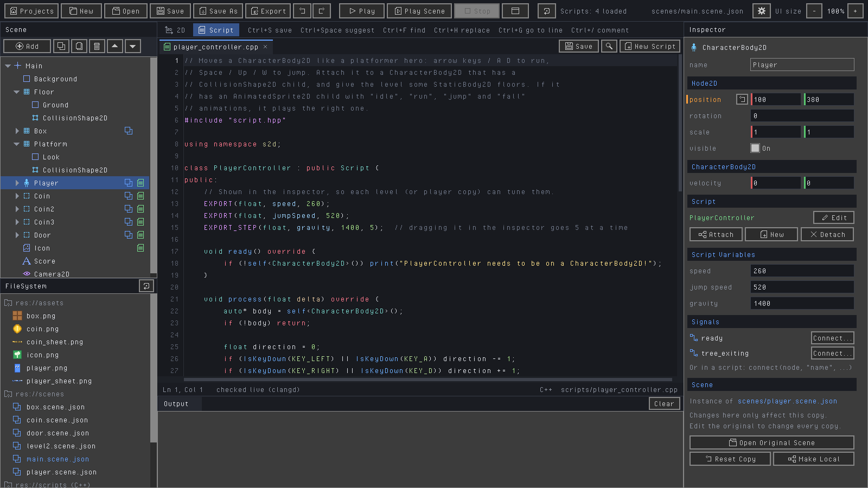This screenshot has height=488, width=868.
Task: Click the code editor horizontal scrollbar
Action: [x=428, y=380]
